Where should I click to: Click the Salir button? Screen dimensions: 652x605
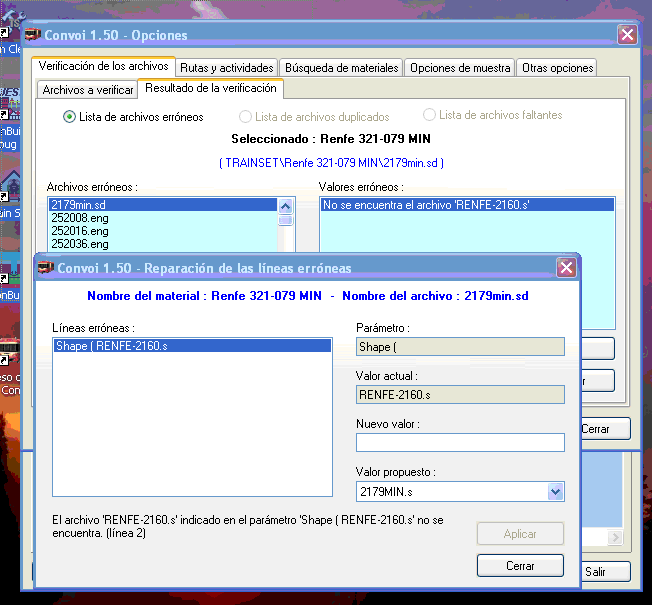click(596, 572)
